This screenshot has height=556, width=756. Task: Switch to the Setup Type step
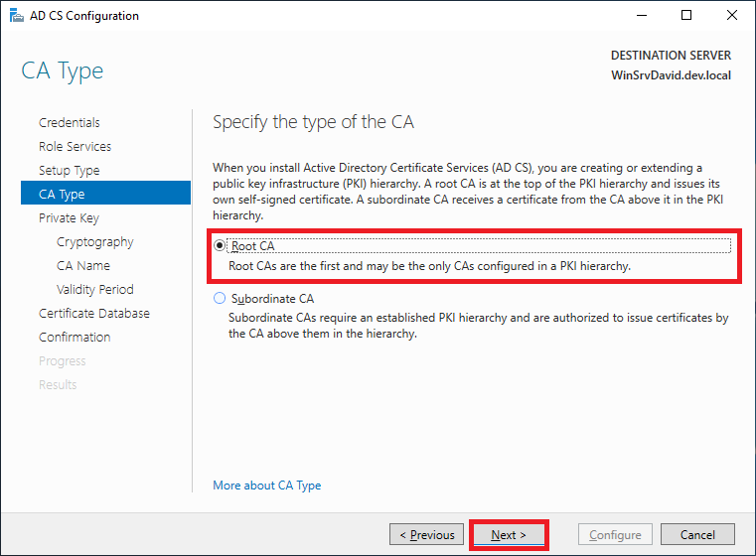(x=70, y=171)
